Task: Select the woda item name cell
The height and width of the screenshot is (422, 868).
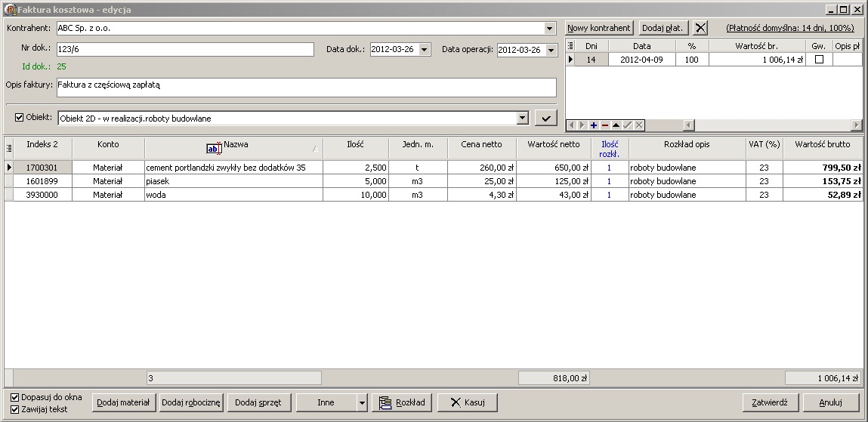Action: click(233, 195)
